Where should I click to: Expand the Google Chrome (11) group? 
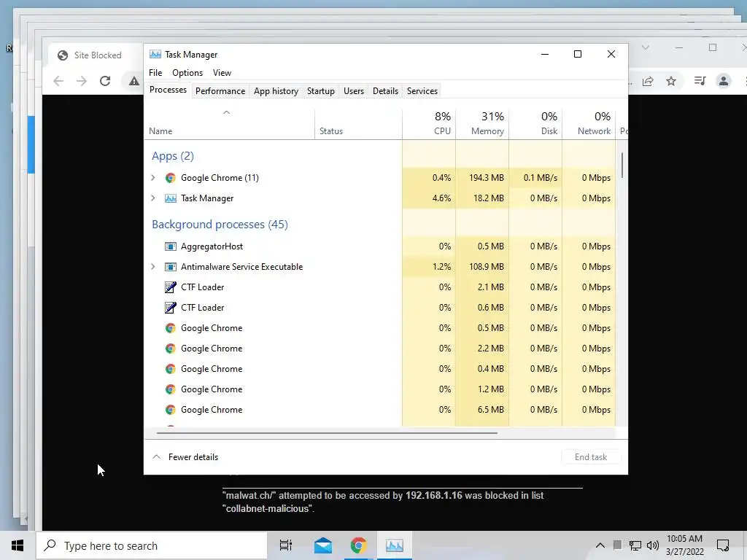153,178
